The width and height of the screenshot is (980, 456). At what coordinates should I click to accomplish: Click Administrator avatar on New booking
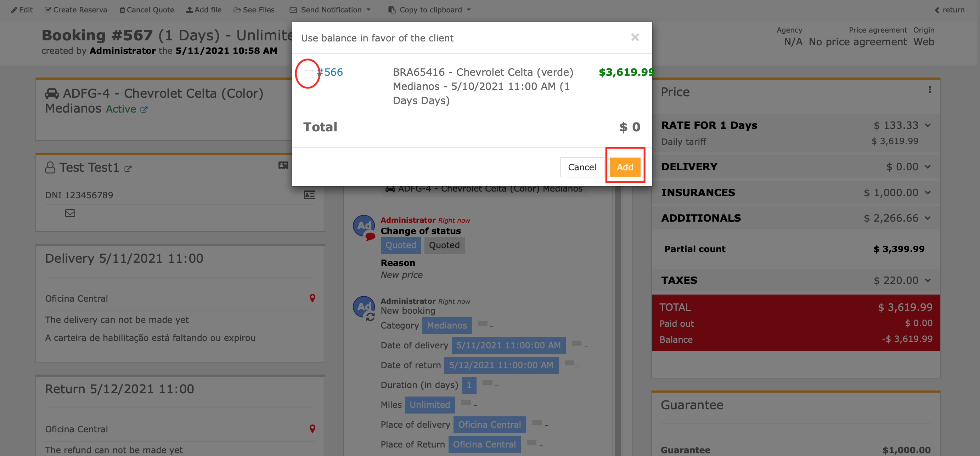pyautogui.click(x=364, y=307)
